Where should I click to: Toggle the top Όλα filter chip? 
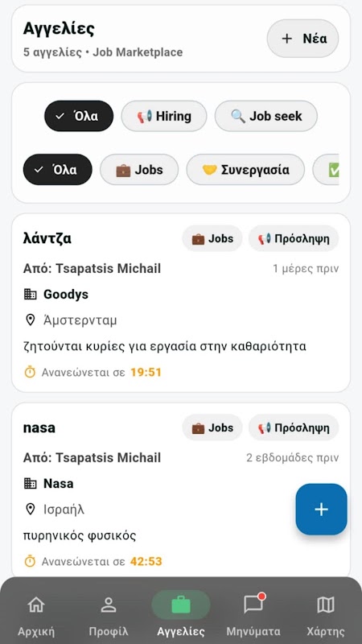tap(79, 116)
